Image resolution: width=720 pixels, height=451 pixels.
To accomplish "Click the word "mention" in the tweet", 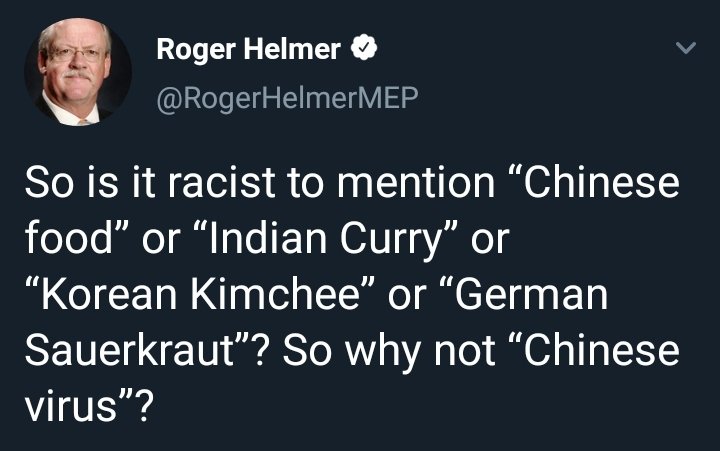I will pyautogui.click(x=409, y=186).
